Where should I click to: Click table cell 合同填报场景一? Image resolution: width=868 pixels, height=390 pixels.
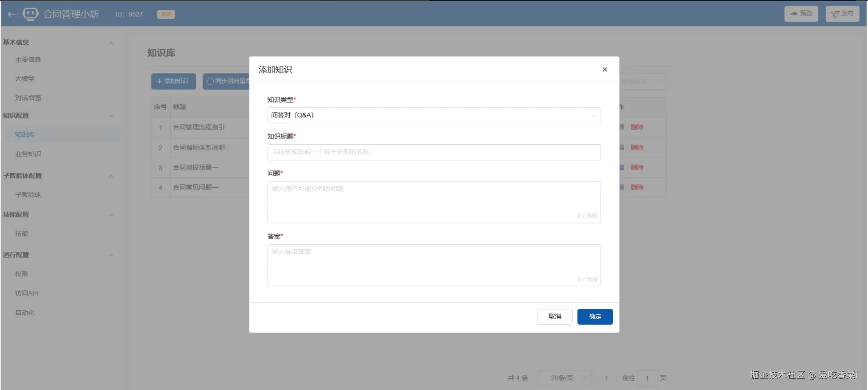tap(196, 167)
